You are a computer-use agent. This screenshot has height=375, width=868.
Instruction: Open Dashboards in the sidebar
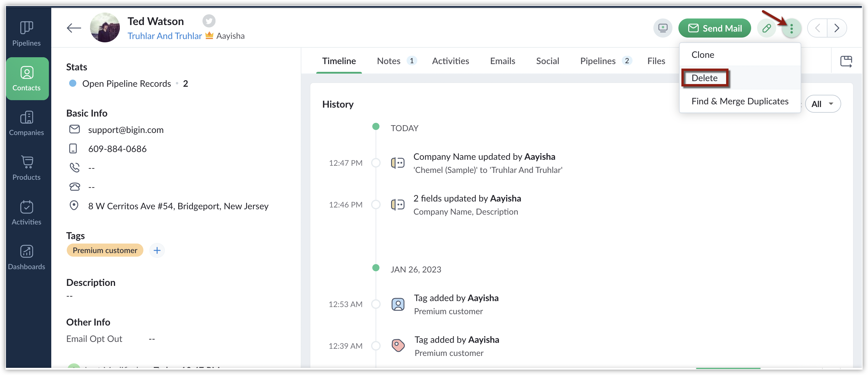pyautogui.click(x=26, y=258)
